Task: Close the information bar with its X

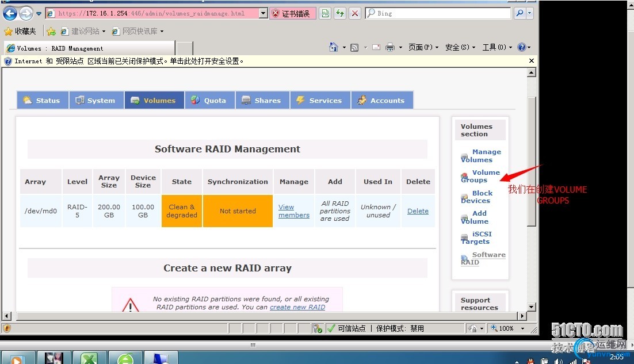Action: tap(531, 60)
